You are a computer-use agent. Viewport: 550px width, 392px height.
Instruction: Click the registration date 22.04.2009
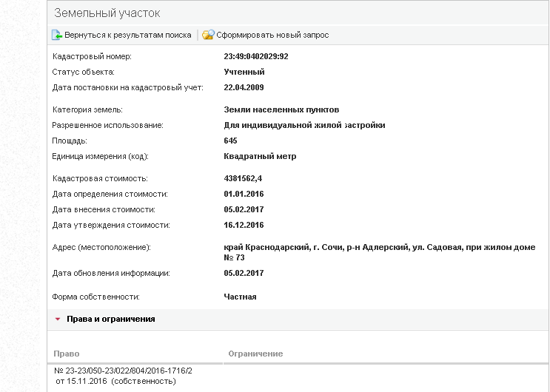tap(244, 87)
